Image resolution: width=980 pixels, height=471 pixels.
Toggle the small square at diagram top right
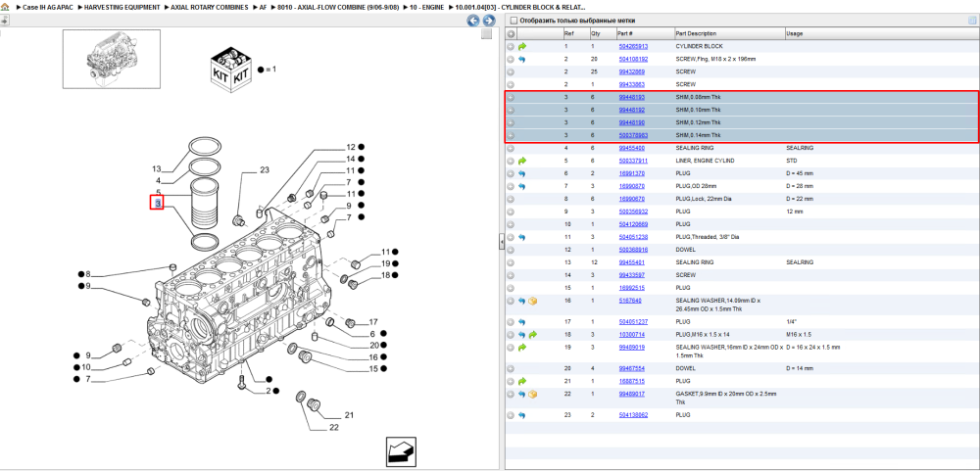(x=486, y=34)
